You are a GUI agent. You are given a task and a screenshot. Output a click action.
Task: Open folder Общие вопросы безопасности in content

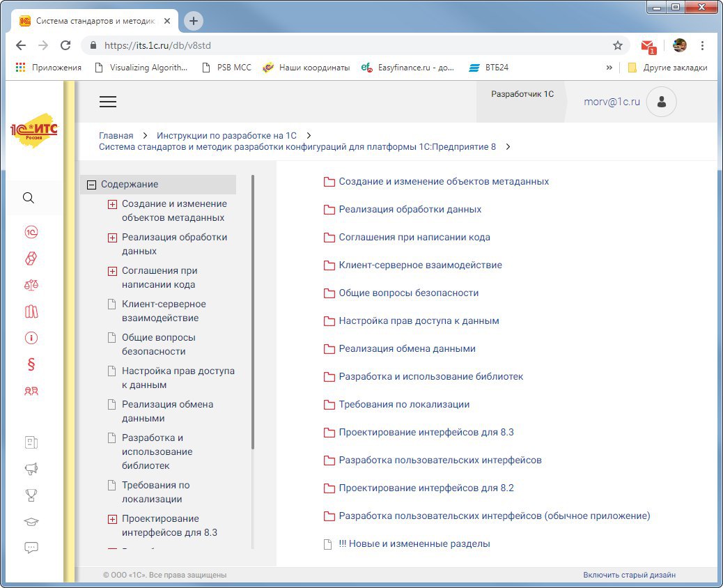pos(401,293)
